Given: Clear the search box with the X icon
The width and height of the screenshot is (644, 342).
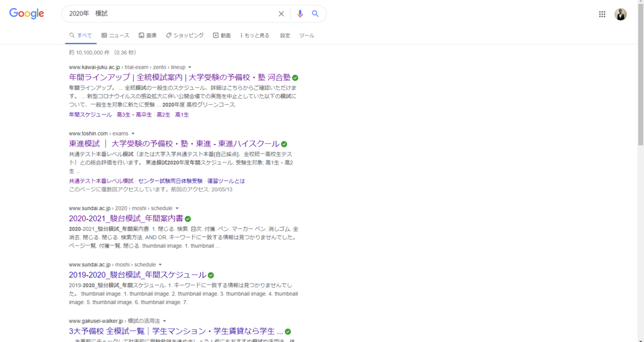Looking at the screenshot, I should click(281, 14).
